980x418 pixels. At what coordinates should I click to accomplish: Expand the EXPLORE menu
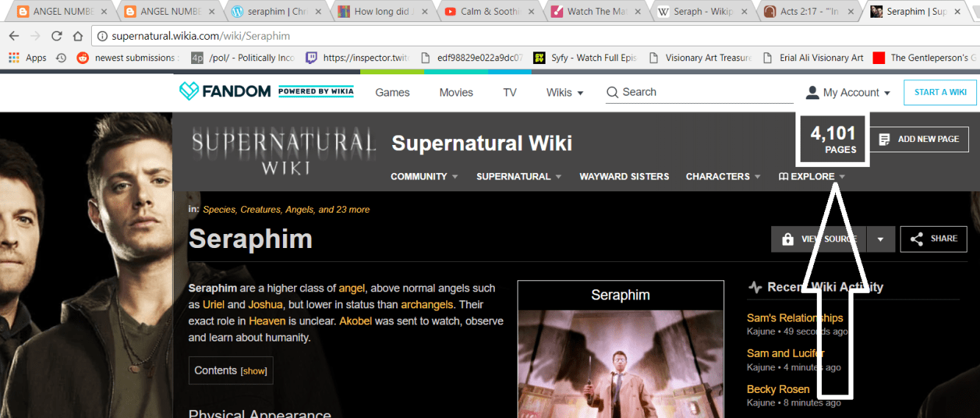812,177
